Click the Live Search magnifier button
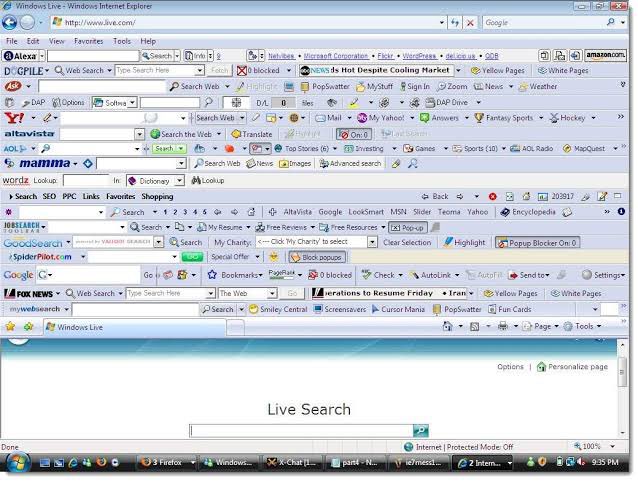Image resolution: width=638 pixels, height=481 pixels. click(x=421, y=430)
